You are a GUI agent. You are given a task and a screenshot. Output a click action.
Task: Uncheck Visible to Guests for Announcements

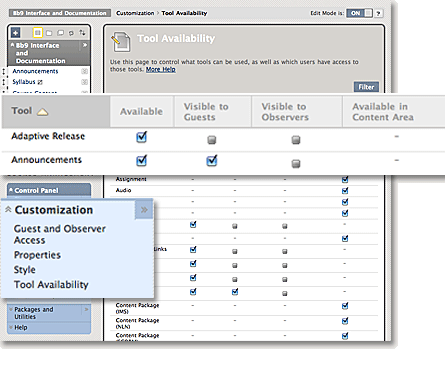[212, 160]
